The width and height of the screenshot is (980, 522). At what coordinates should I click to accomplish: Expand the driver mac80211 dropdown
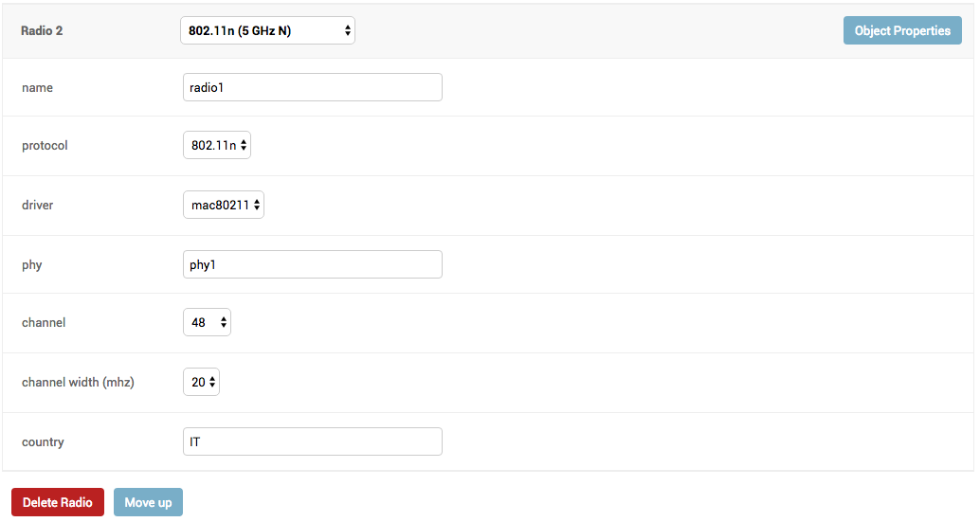click(224, 205)
